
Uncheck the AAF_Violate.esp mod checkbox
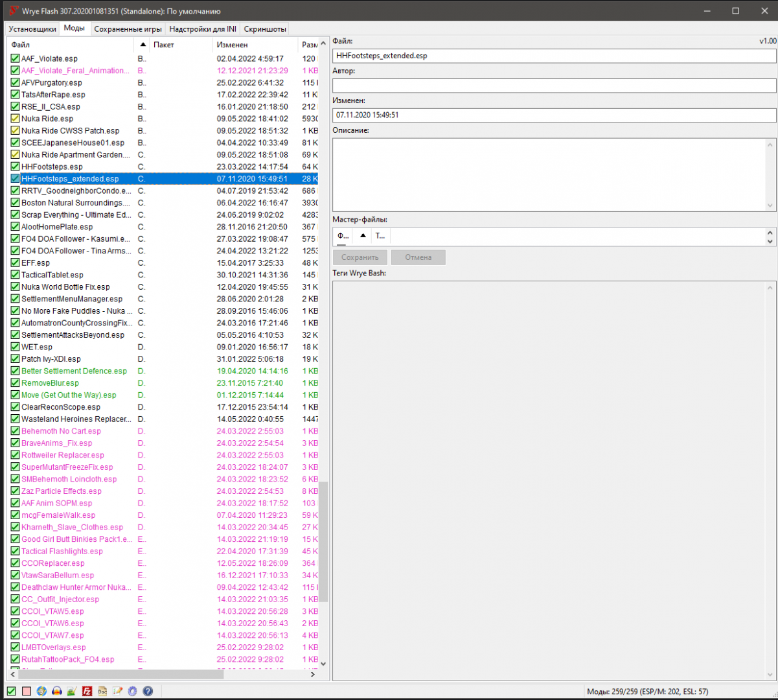15,59
